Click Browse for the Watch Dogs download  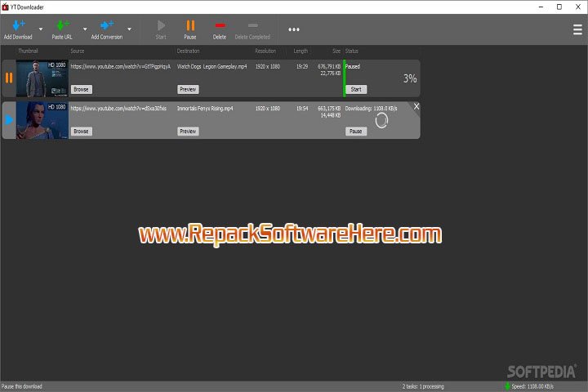tap(82, 89)
